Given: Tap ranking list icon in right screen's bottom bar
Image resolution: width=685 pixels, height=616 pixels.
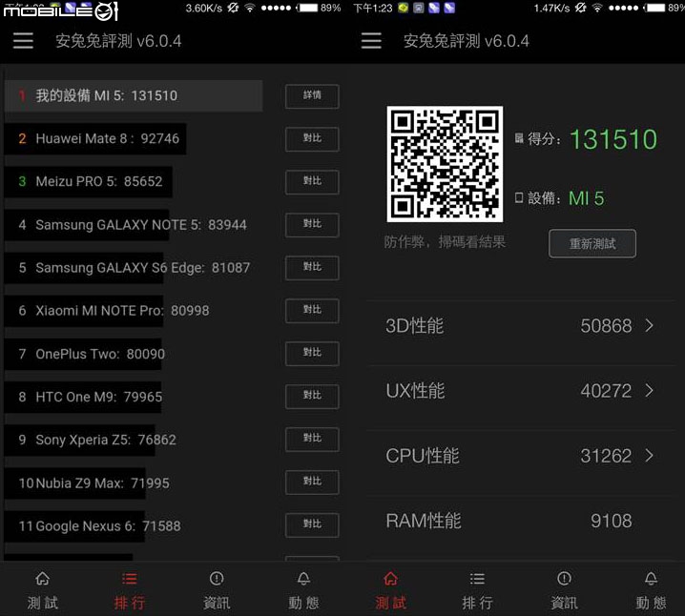Looking at the screenshot, I should coord(477,579).
